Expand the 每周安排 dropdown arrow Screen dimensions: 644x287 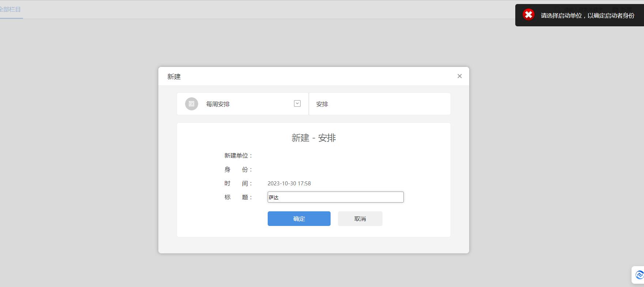pyautogui.click(x=297, y=103)
